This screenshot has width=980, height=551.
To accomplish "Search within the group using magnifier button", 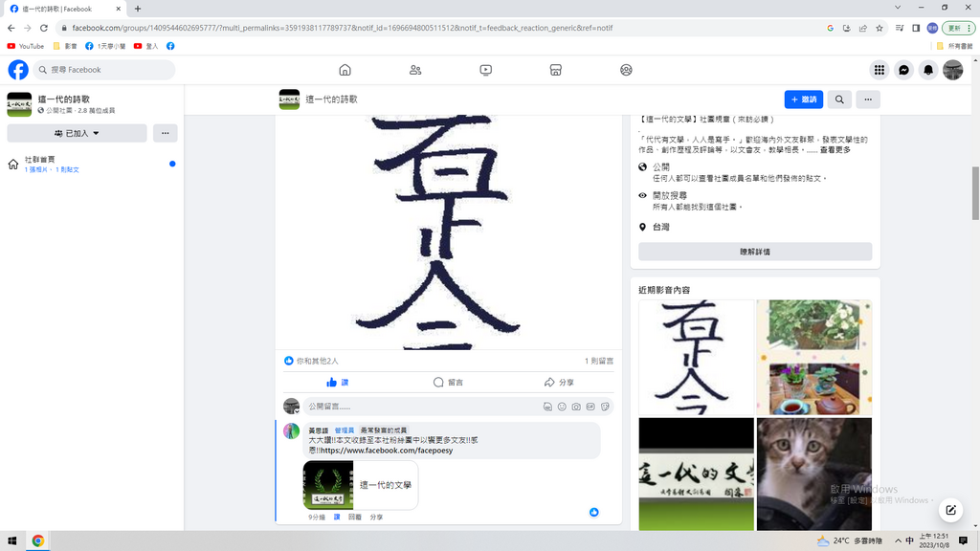I will [839, 99].
